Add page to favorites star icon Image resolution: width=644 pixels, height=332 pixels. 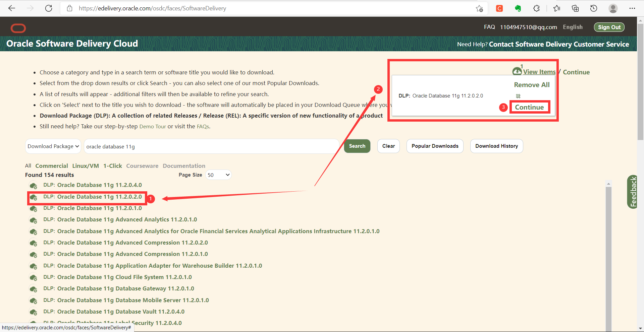coord(479,8)
